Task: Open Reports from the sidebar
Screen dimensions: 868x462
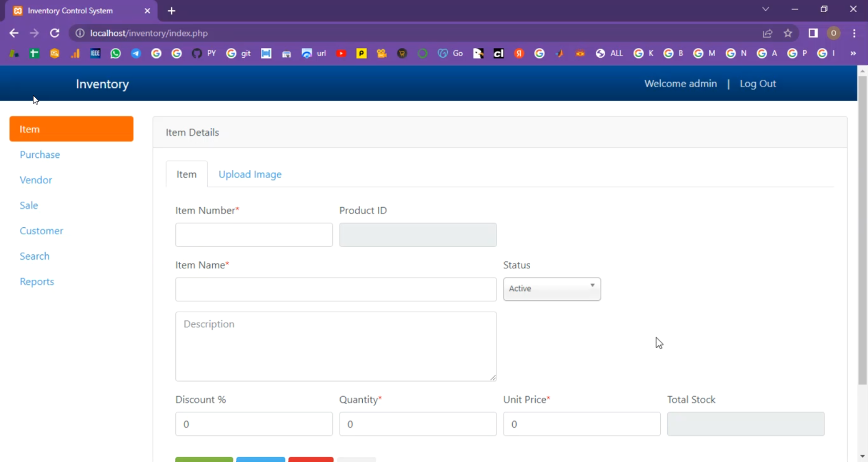Action: pyautogui.click(x=37, y=282)
